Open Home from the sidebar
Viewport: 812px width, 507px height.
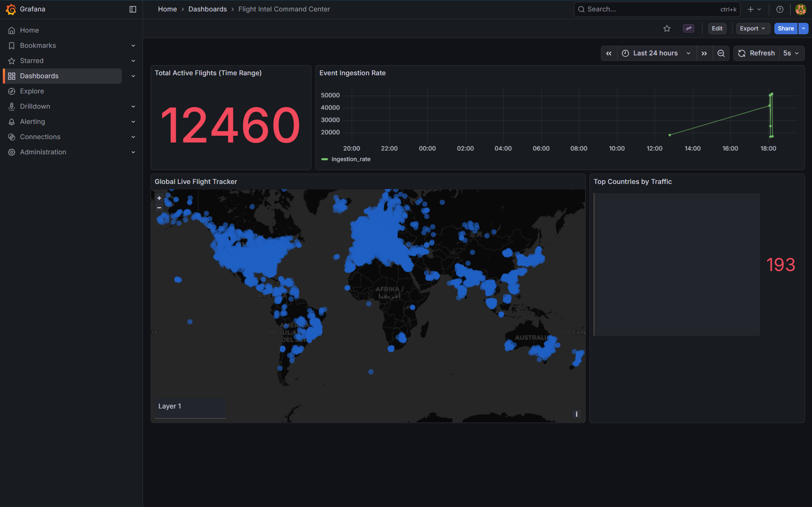(x=29, y=30)
